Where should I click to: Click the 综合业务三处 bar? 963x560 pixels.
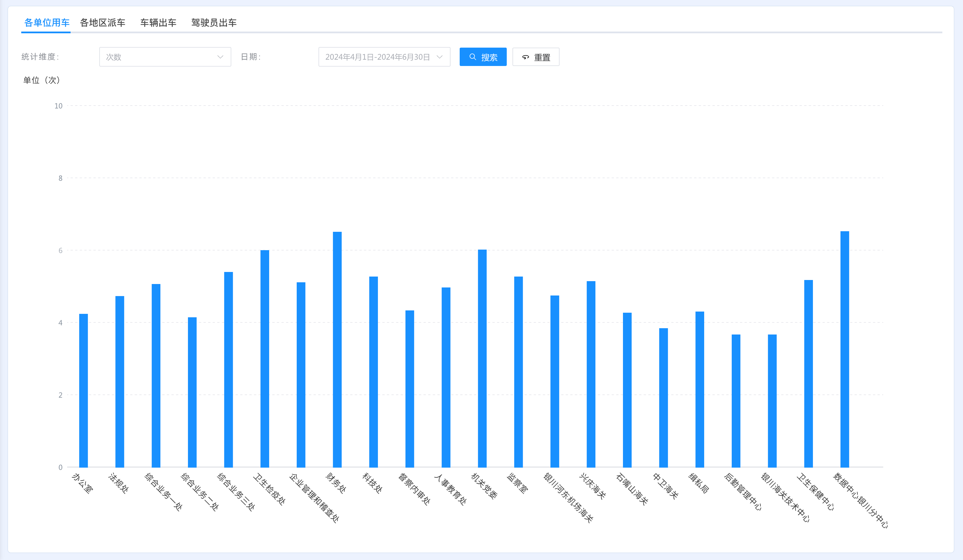[x=228, y=370]
